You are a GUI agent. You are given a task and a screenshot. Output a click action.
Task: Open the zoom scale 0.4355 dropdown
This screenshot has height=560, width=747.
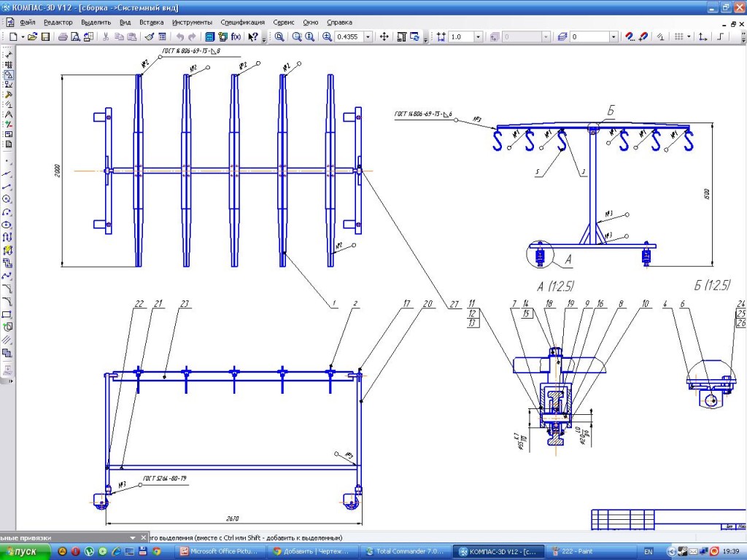(x=368, y=36)
